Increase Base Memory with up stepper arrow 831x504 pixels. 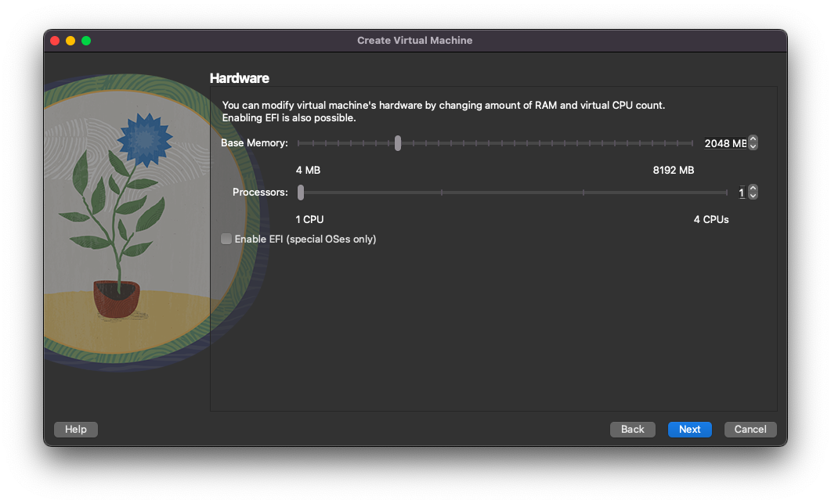click(x=753, y=139)
